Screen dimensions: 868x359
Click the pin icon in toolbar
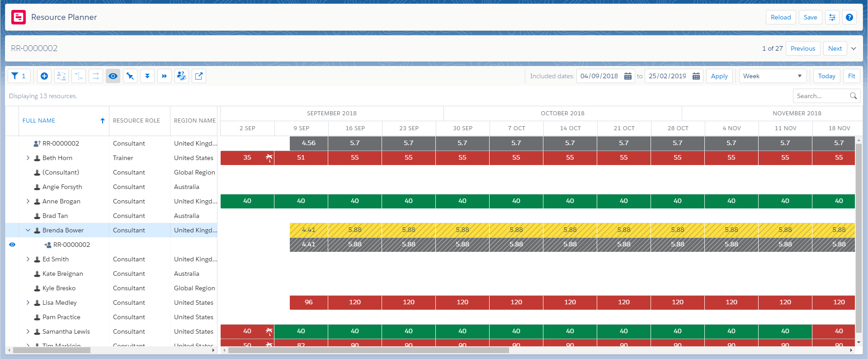130,76
